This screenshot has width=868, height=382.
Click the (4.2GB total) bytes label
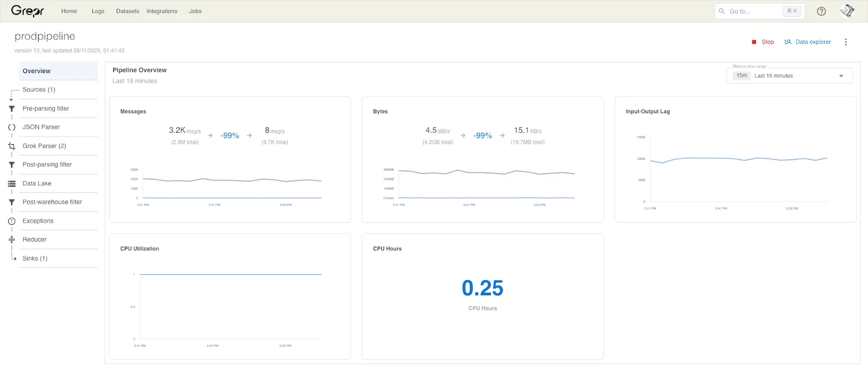coord(437,143)
